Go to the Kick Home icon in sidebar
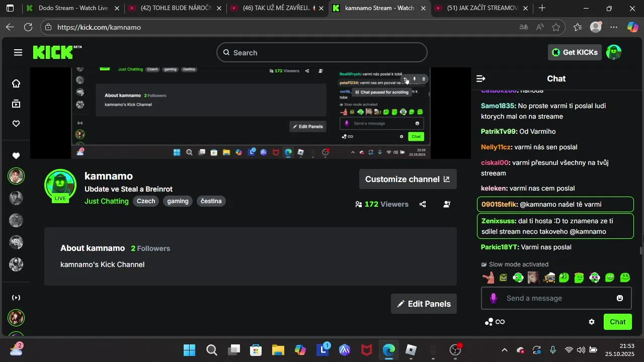Image resolution: width=644 pixels, height=362 pixels. 16,83
